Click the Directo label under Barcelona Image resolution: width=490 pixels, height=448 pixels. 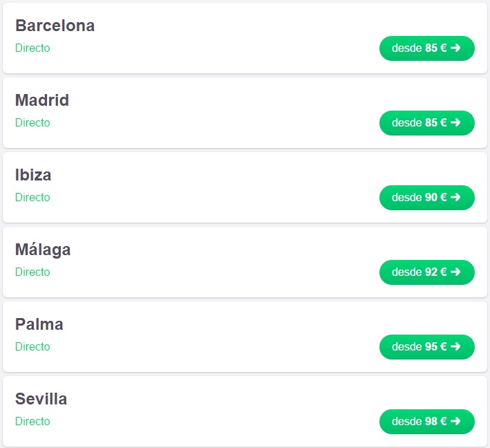coord(32,48)
